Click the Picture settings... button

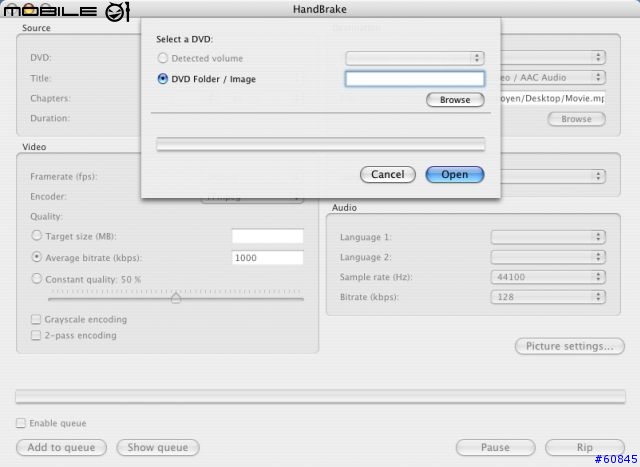tap(569, 346)
